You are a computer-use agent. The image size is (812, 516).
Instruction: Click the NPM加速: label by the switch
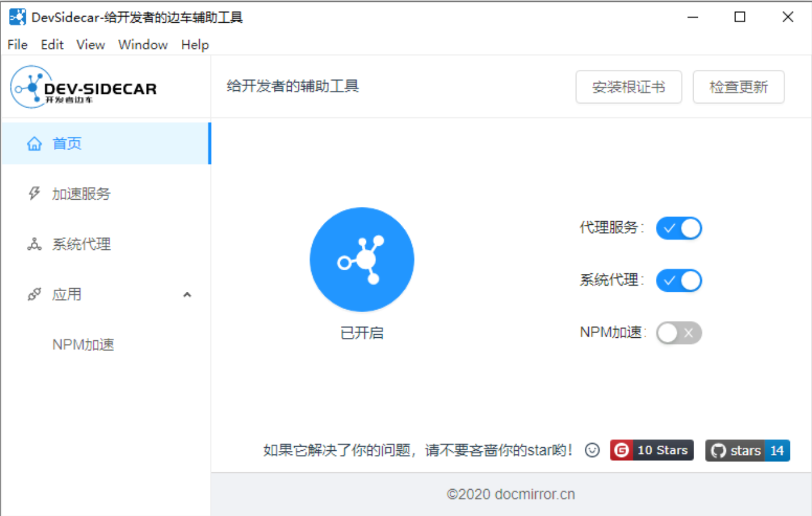pos(613,332)
